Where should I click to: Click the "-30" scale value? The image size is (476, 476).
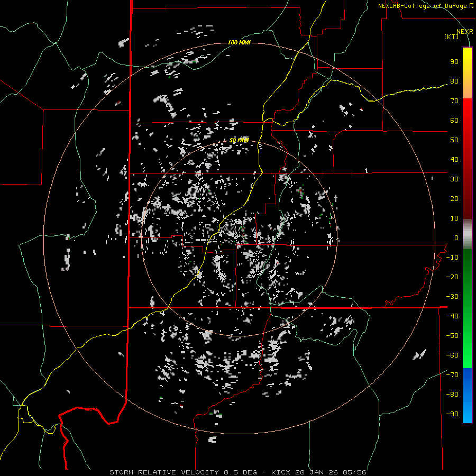(x=452, y=297)
